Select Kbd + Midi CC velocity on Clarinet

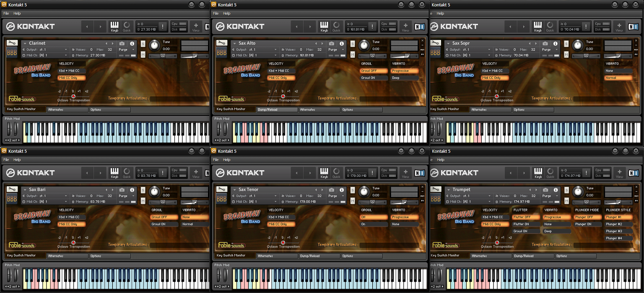click(x=72, y=71)
